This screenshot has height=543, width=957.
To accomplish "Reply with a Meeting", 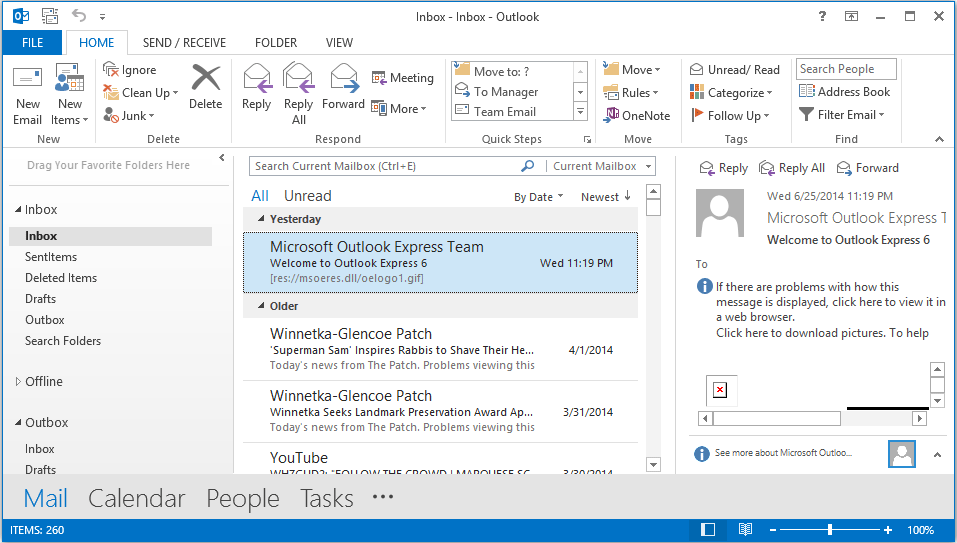I will 403,77.
